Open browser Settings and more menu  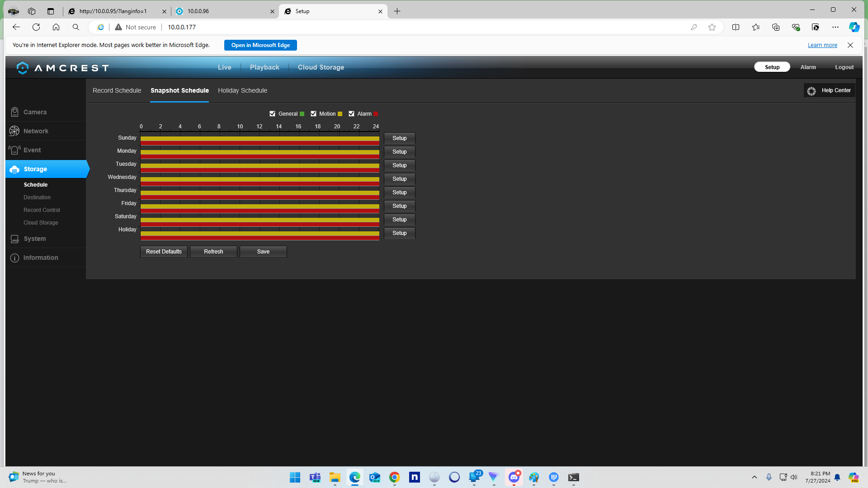(835, 27)
